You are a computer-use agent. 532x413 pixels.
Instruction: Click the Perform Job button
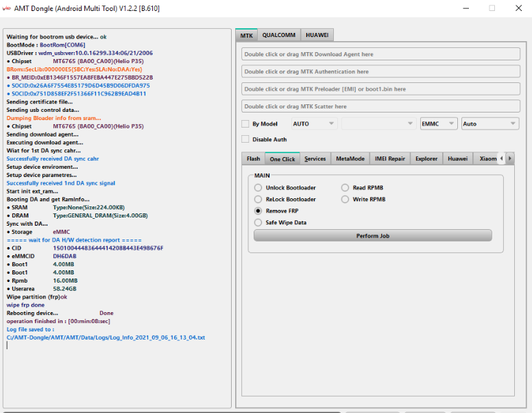(372, 236)
